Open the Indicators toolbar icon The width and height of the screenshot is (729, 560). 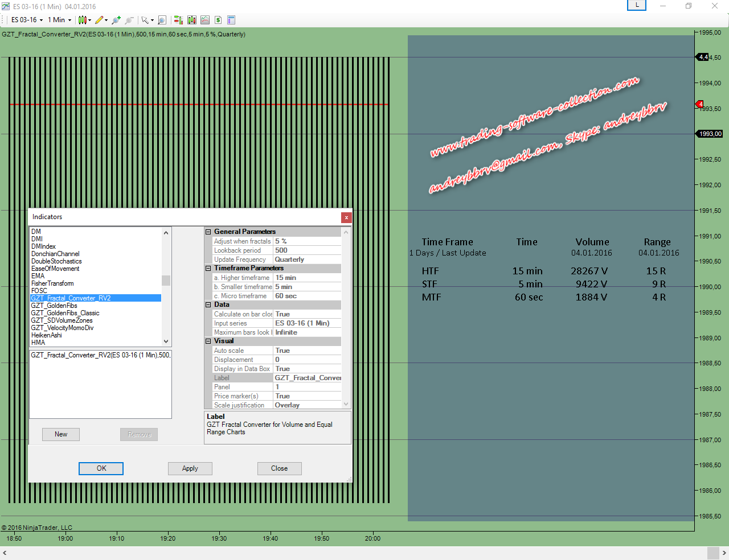205,20
